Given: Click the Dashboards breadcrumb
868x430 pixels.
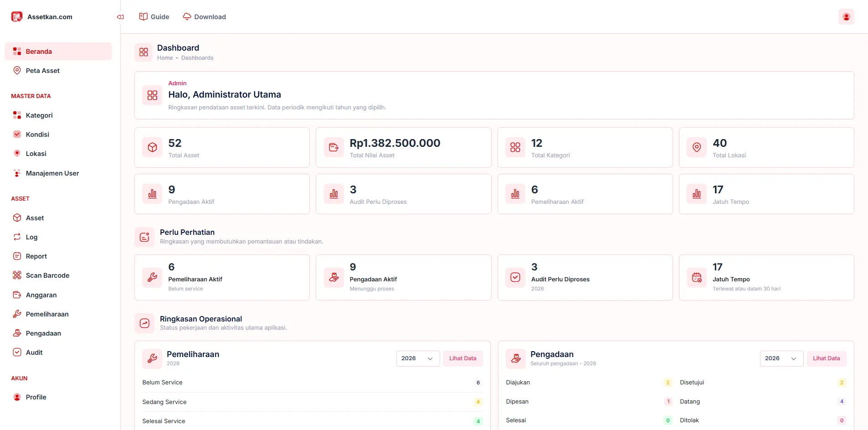Looking at the screenshot, I should 197,58.
